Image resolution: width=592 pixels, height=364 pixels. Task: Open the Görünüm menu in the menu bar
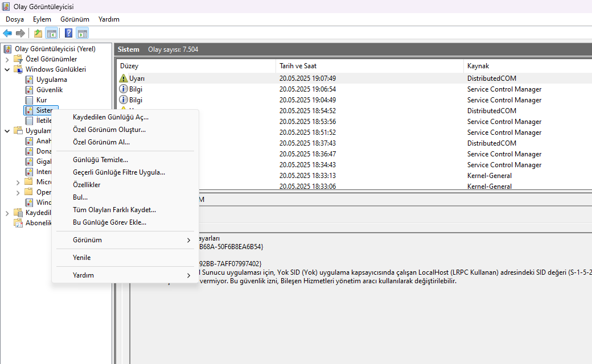[75, 19]
